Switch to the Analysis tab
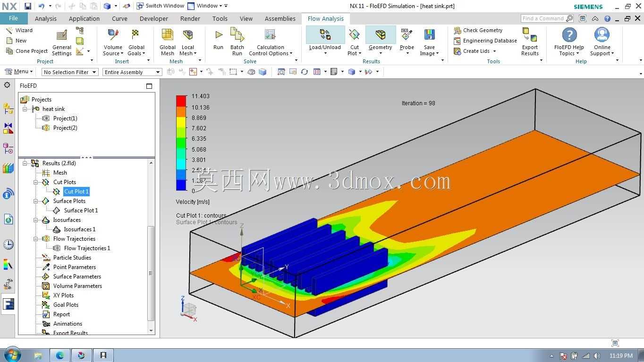Image resolution: width=644 pixels, height=362 pixels. [46, 19]
